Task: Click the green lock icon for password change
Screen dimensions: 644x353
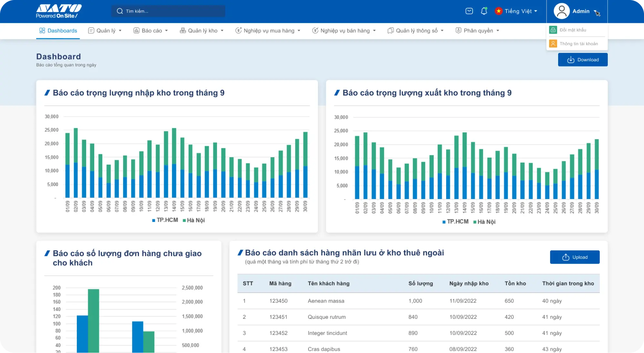Action: [x=553, y=30]
